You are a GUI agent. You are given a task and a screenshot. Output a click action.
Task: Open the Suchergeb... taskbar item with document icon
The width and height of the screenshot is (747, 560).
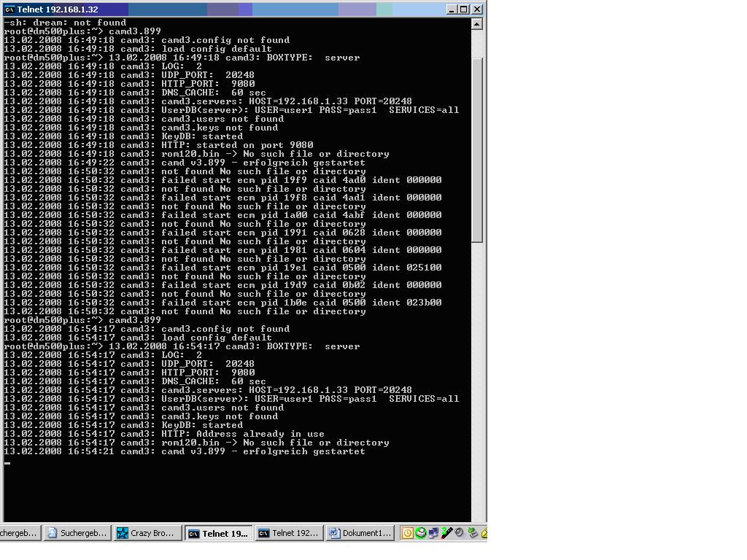click(77, 533)
